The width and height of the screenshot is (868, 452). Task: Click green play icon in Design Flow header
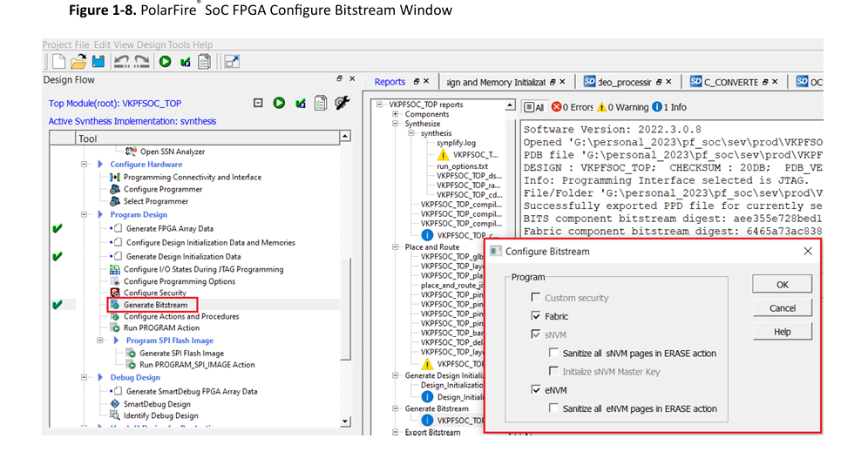[279, 103]
